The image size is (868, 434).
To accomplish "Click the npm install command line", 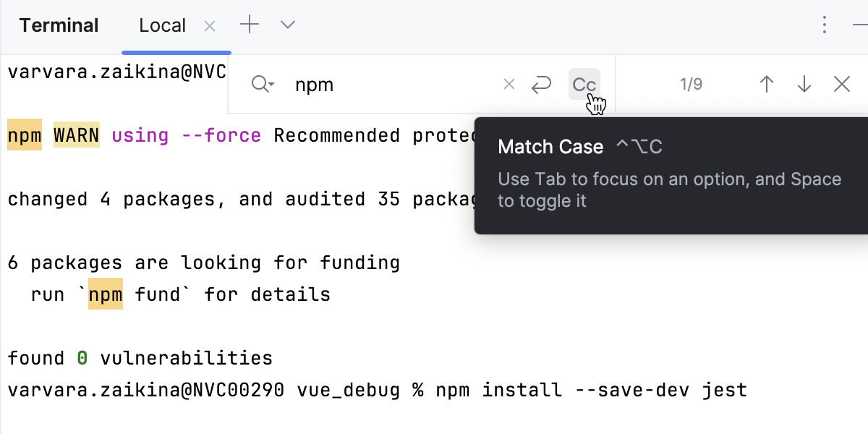I will click(376, 390).
